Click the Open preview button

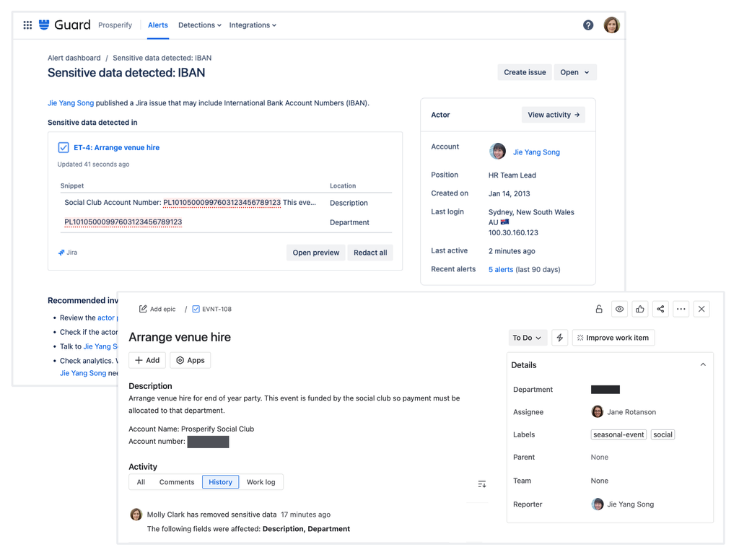pos(316,253)
